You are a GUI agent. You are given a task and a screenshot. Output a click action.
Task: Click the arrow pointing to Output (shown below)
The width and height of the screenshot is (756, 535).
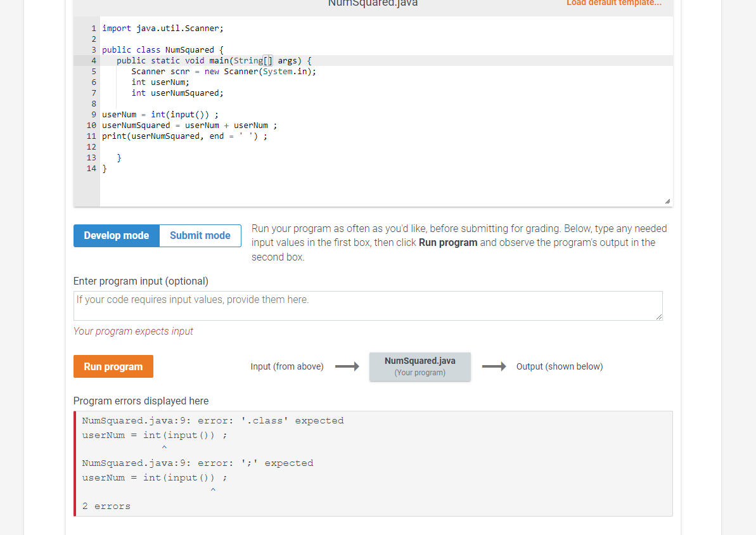(494, 366)
